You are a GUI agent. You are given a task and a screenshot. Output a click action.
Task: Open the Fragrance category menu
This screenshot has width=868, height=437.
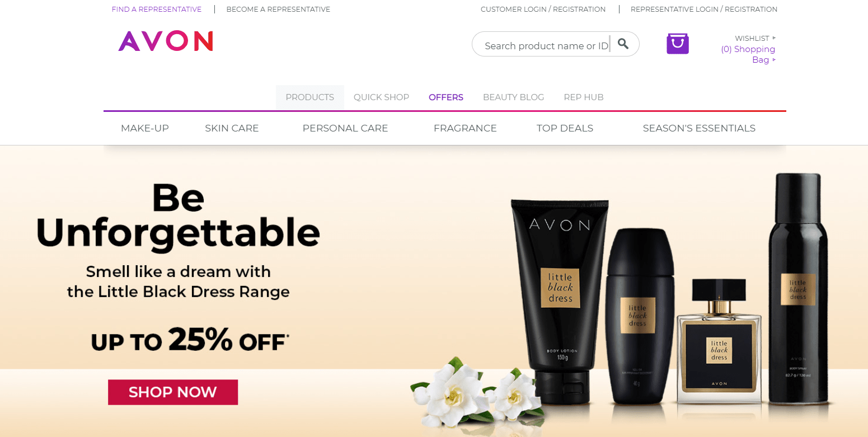465,128
